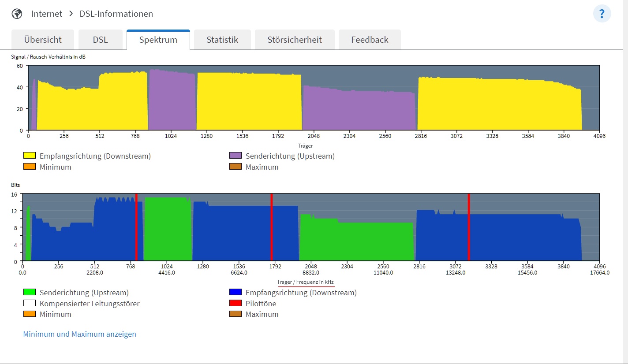This screenshot has height=364, width=628.
Task: Select the Spektrum tab
Action: tap(158, 40)
